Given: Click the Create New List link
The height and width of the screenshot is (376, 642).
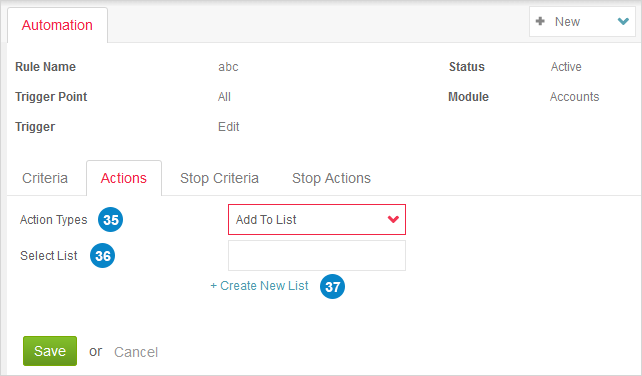Looking at the screenshot, I should 259,285.
